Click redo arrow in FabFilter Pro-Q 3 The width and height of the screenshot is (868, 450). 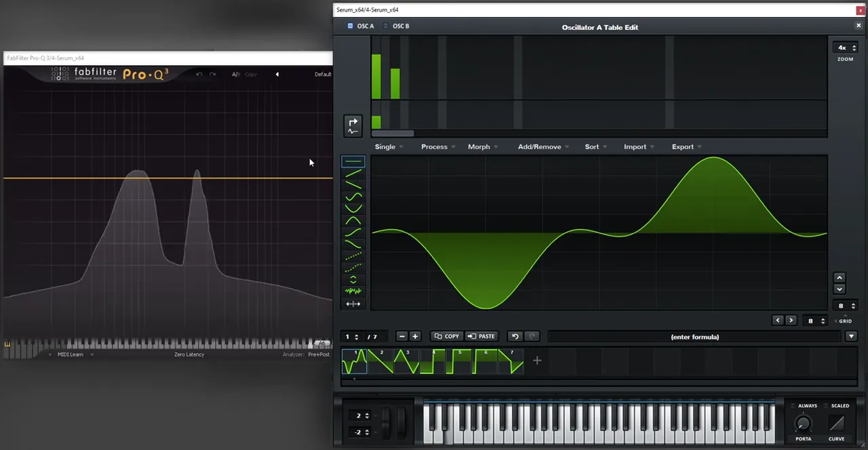tap(212, 74)
